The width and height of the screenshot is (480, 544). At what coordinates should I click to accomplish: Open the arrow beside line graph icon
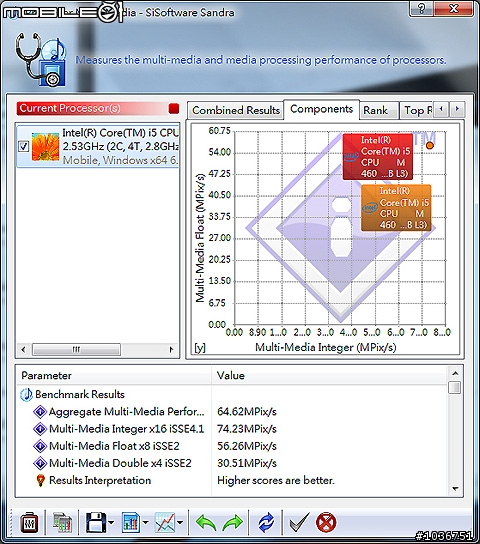180,522
